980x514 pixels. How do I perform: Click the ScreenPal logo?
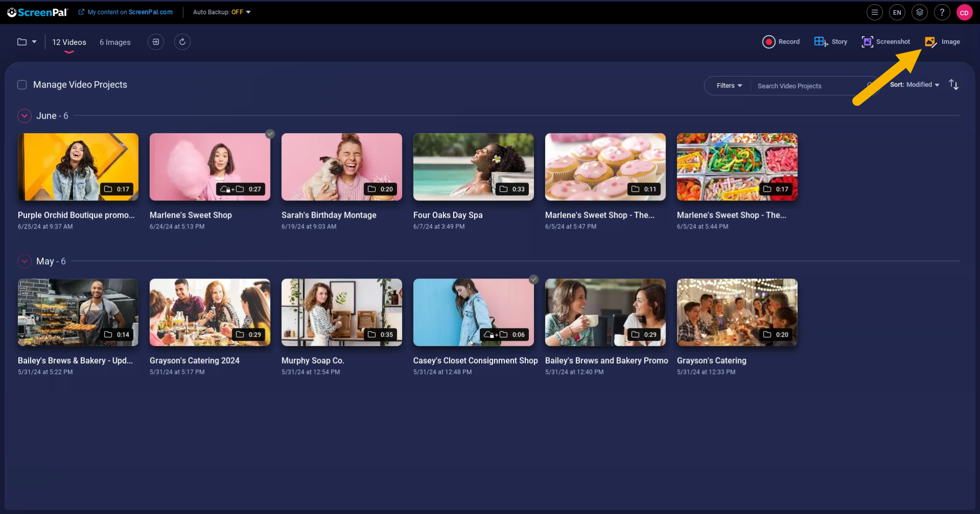tap(37, 12)
